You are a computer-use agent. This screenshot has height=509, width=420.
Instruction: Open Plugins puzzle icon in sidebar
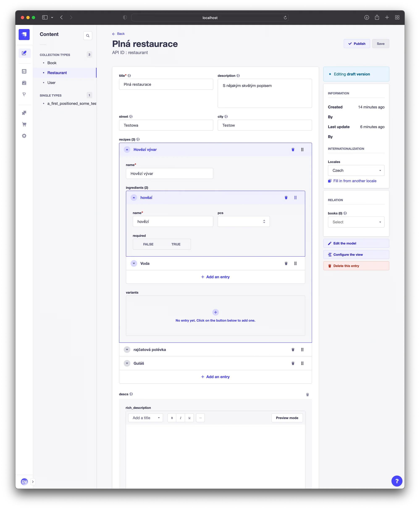(24, 113)
